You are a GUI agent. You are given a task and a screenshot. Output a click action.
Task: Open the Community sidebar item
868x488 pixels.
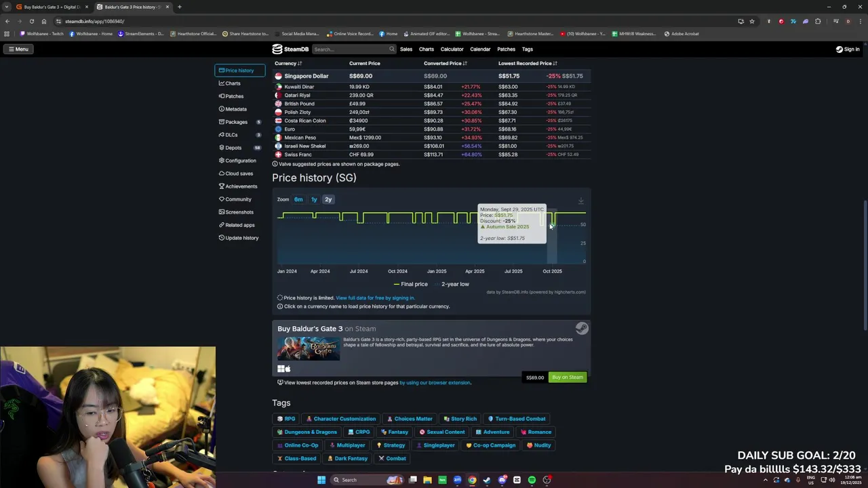click(x=235, y=199)
